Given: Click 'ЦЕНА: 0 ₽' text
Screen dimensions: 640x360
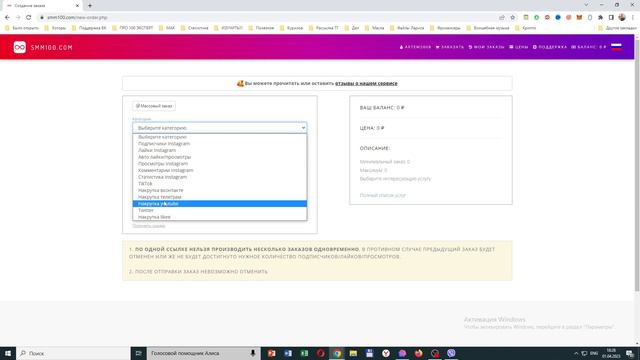Looking at the screenshot, I should pyautogui.click(x=372, y=128).
